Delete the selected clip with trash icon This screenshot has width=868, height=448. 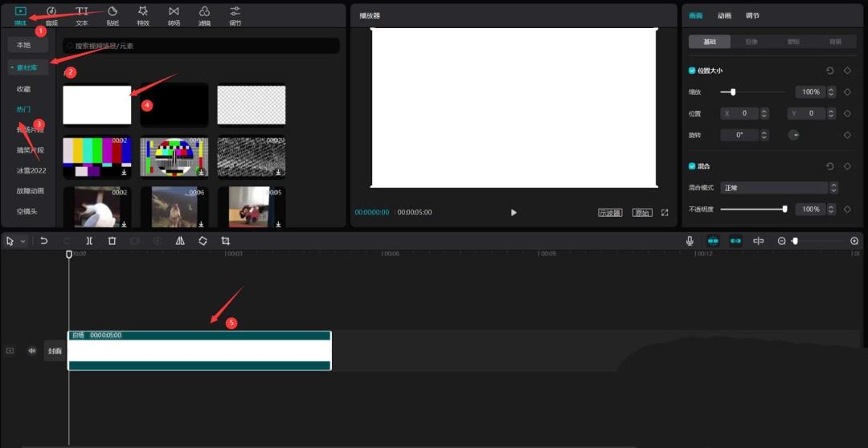coord(112,241)
